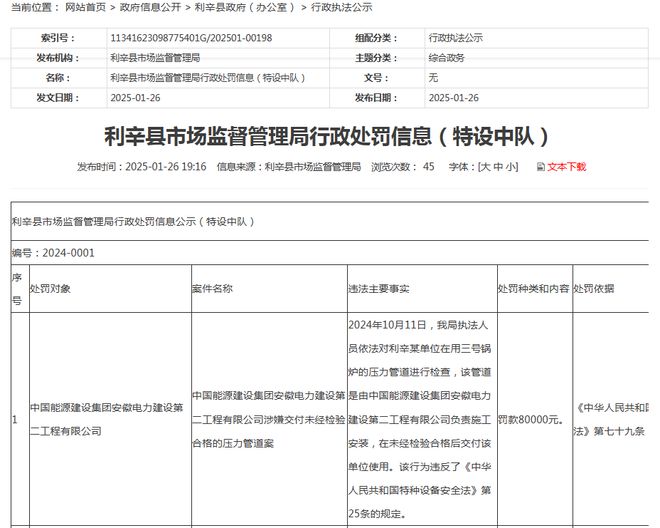Click 发布日期 value 2025-01-26
This screenshot has height=528, width=660.
click(453, 98)
